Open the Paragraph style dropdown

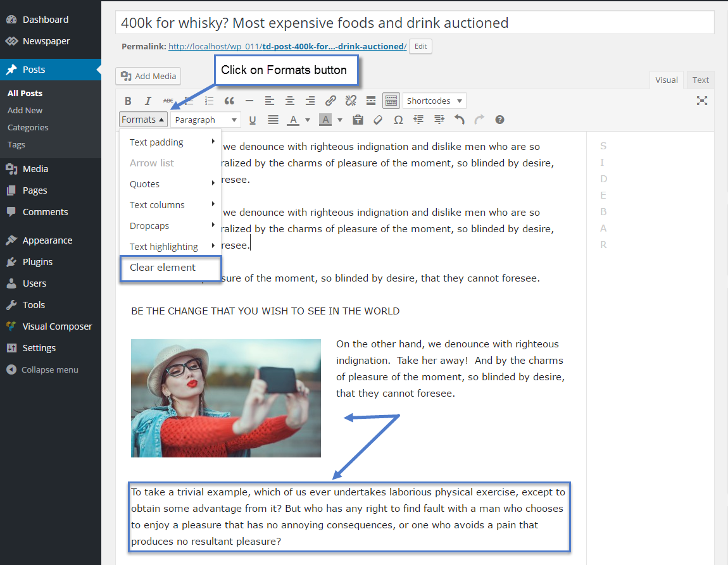[206, 120]
